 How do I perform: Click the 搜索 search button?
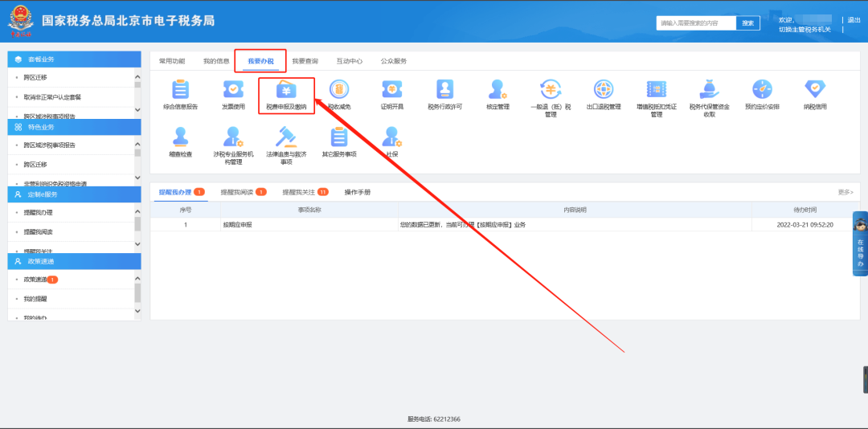(x=747, y=23)
